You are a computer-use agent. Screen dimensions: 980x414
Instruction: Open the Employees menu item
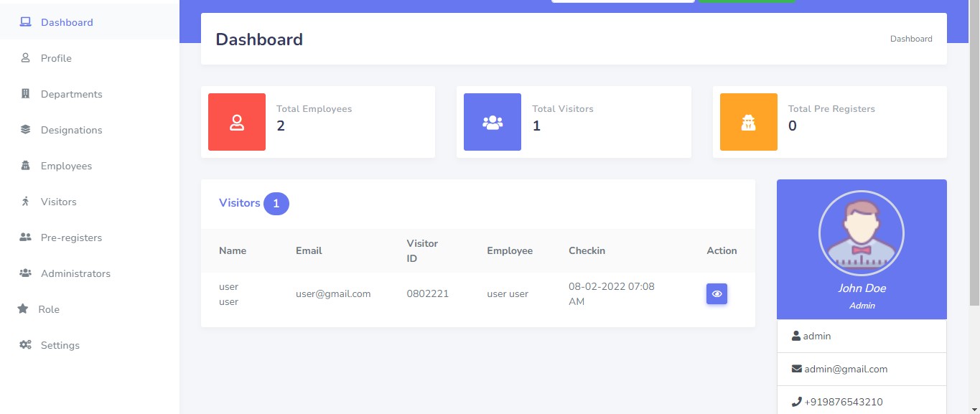point(66,166)
